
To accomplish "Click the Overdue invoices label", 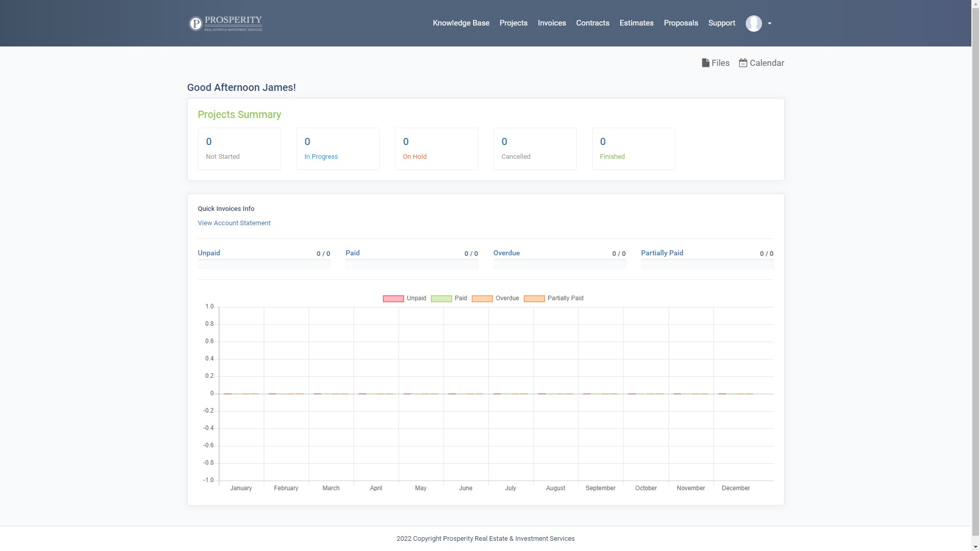I will click(506, 253).
